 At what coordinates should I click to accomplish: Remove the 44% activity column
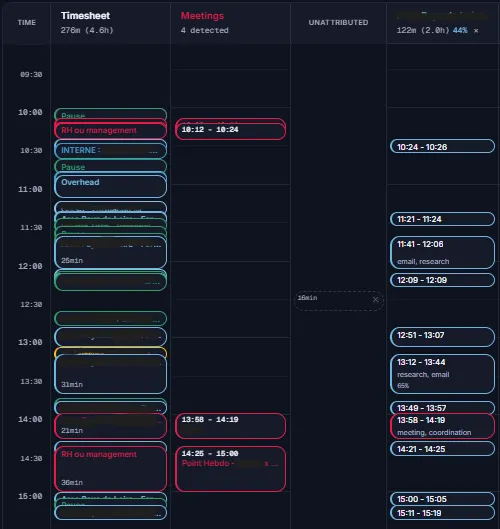point(476,31)
